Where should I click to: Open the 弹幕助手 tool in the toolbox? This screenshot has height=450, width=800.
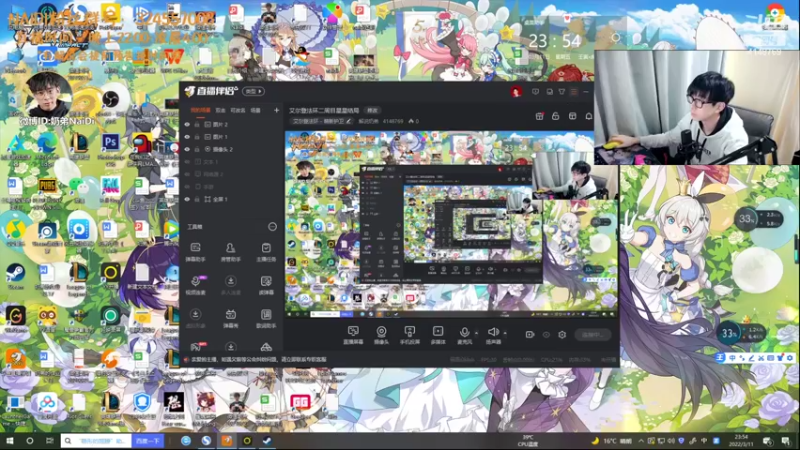pyautogui.click(x=195, y=252)
